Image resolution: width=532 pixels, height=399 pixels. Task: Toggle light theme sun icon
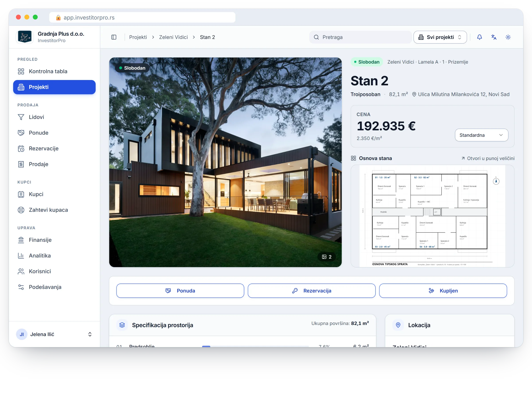[508, 37]
